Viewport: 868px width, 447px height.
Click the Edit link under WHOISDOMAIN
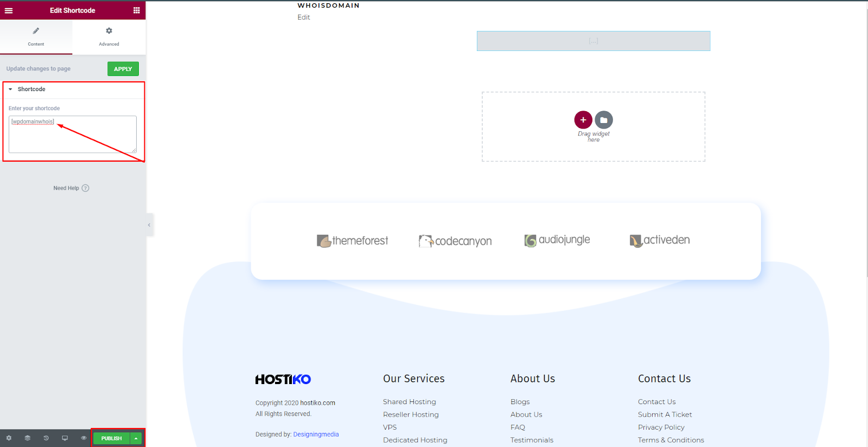pyautogui.click(x=304, y=17)
